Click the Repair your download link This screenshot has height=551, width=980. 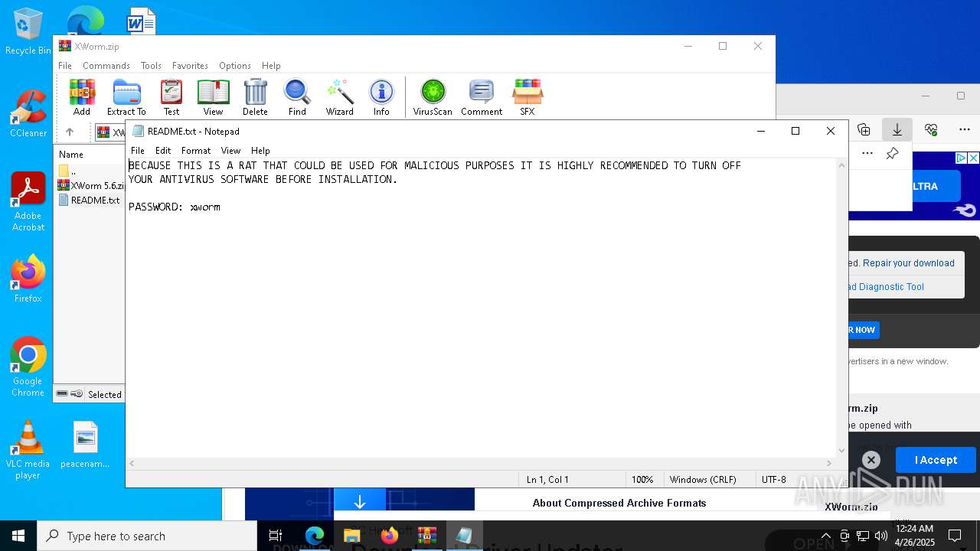click(x=909, y=262)
